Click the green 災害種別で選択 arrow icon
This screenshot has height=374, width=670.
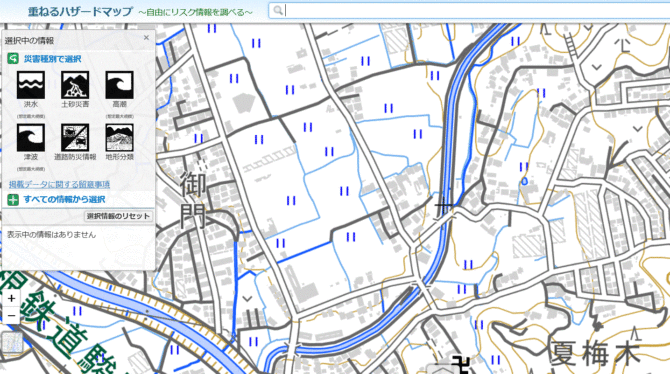[13, 59]
